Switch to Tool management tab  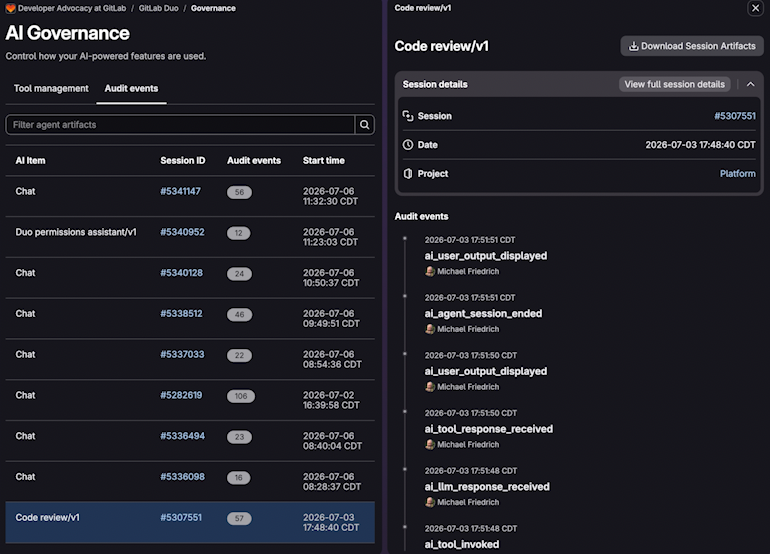(51, 88)
